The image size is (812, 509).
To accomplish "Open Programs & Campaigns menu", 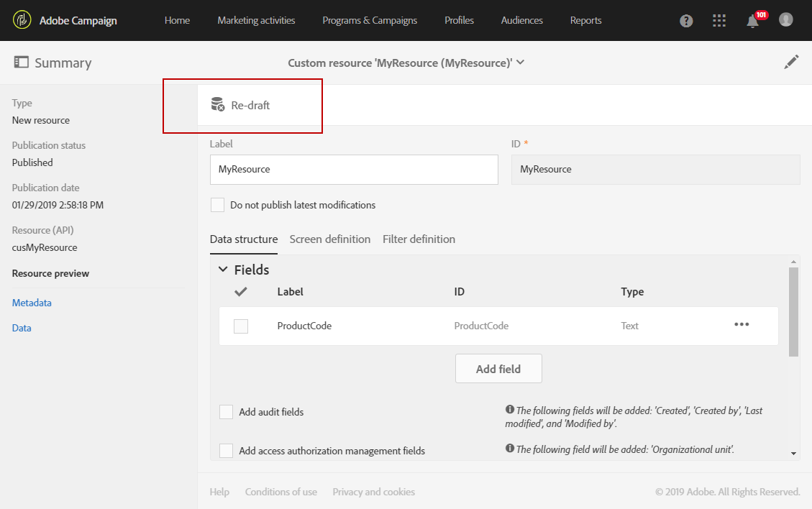I will (x=370, y=20).
